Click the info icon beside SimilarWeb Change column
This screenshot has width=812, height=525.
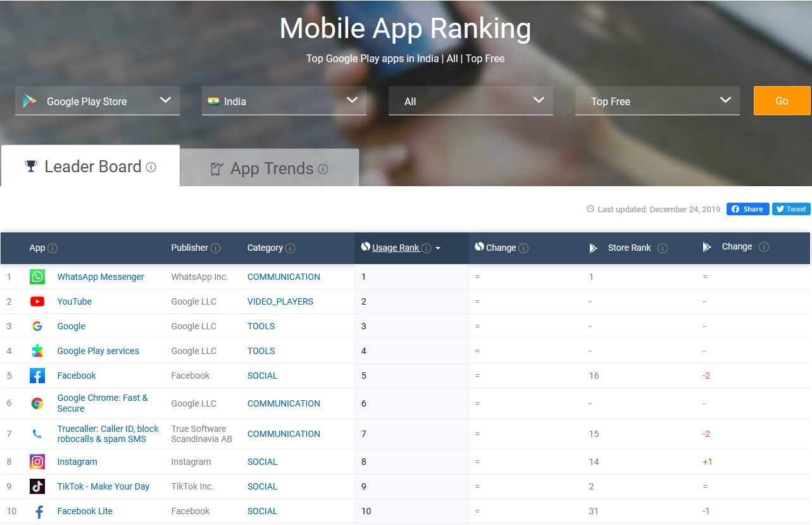(523, 248)
